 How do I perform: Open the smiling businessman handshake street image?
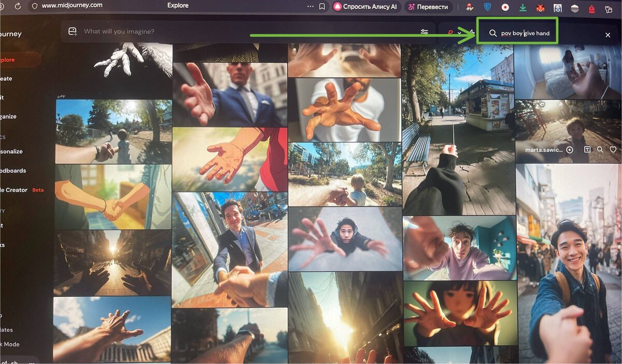click(x=230, y=250)
